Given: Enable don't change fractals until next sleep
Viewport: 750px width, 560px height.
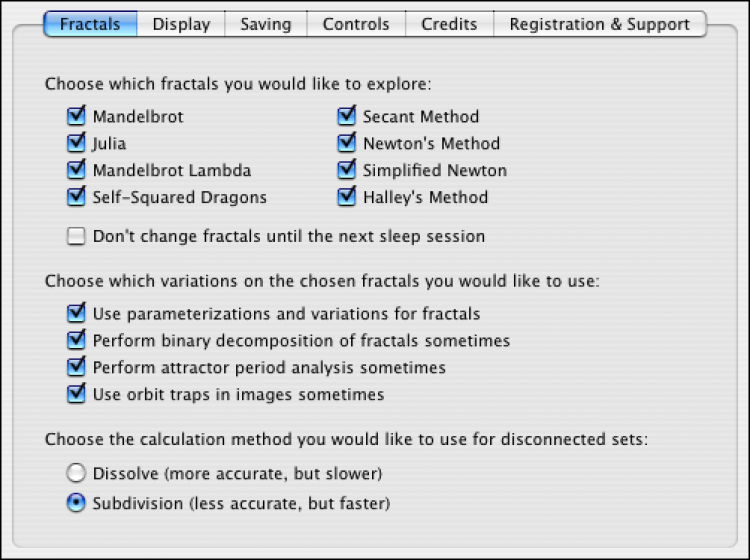Looking at the screenshot, I should [77, 237].
